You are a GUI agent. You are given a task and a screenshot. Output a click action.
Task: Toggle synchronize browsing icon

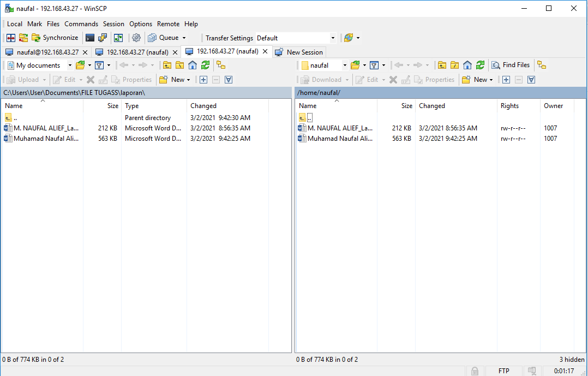(118, 38)
